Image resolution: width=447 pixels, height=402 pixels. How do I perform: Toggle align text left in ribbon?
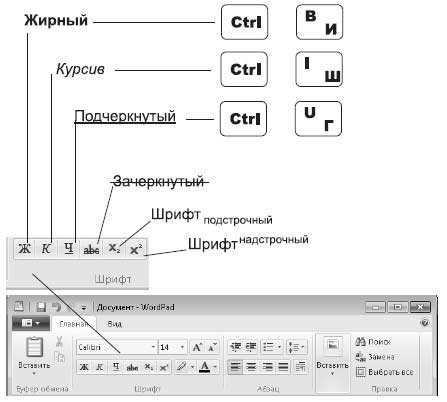point(235,367)
